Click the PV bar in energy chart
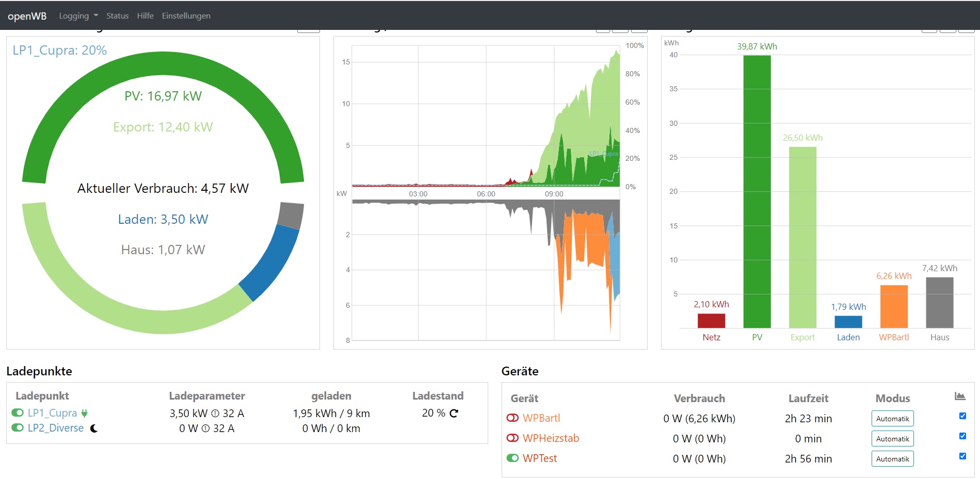 [x=757, y=191]
